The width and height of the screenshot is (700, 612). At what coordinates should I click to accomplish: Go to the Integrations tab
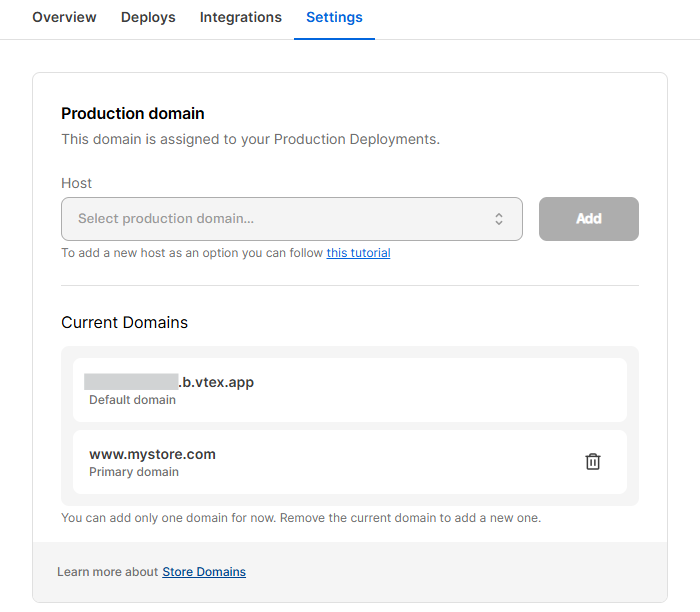pos(241,17)
